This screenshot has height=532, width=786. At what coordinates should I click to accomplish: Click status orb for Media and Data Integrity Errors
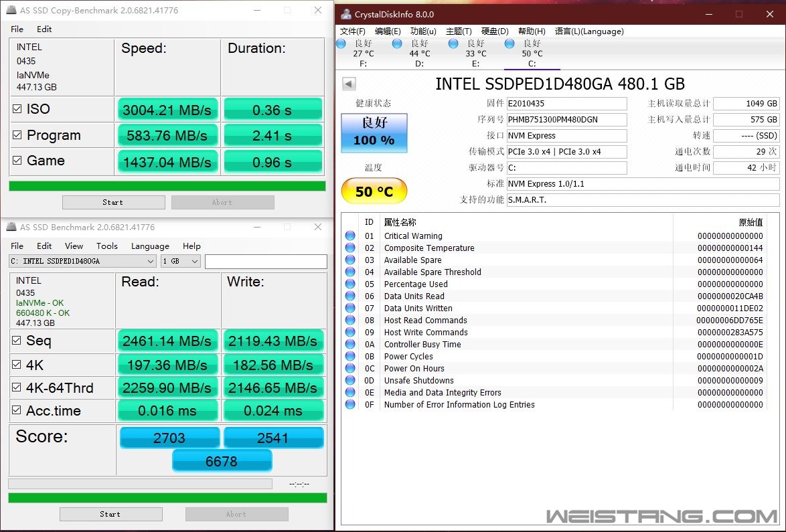[350, 391]
